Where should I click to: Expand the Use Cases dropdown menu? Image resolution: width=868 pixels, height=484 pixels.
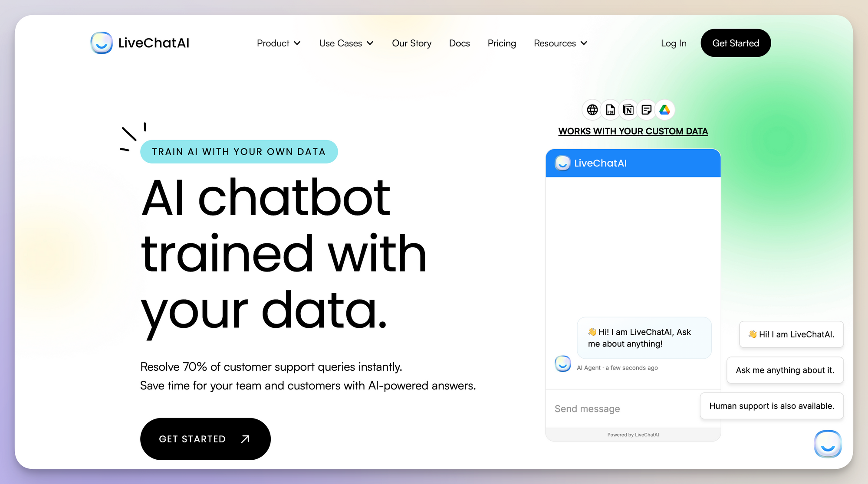click(346, 43)
